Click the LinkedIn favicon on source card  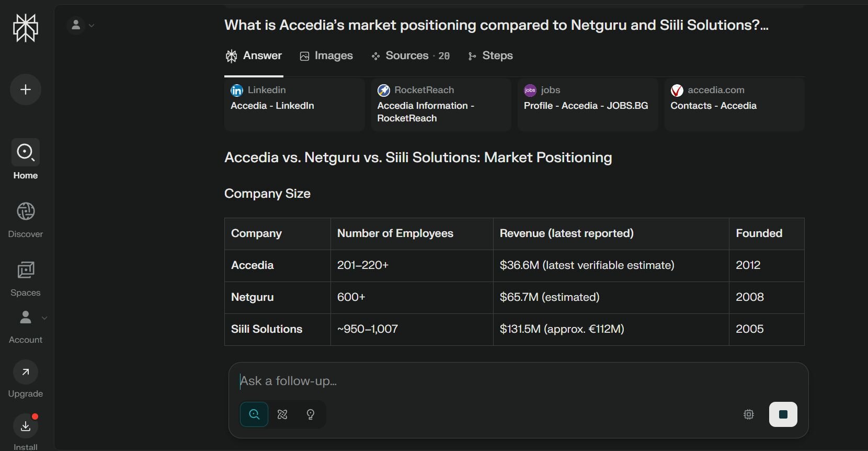tap(237, 91)
